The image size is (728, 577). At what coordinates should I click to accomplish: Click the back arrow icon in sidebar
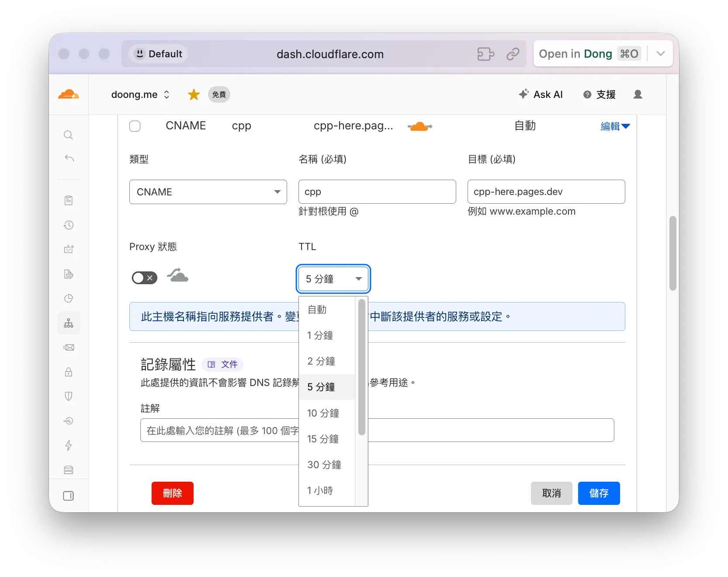[x=69, y=158]
